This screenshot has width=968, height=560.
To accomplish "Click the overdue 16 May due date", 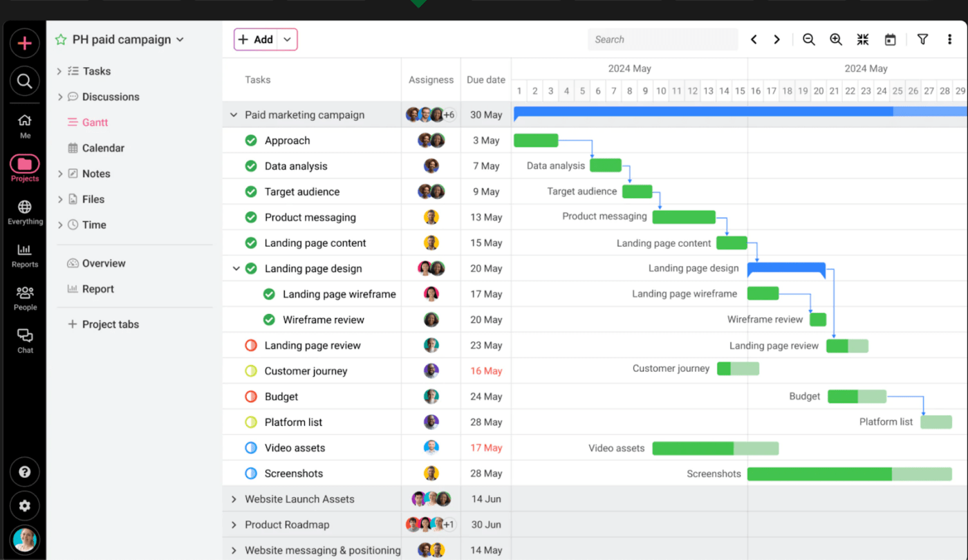I will pos(486,371).
